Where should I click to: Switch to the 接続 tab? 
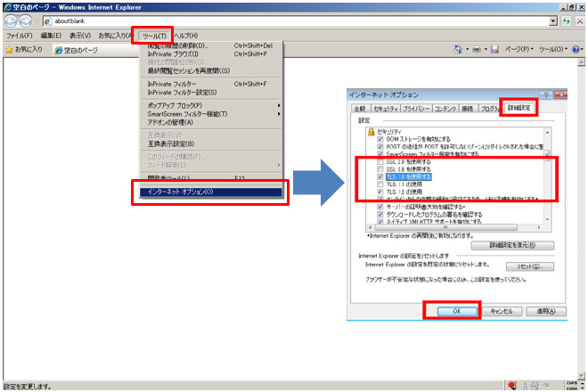click(467, 109)
